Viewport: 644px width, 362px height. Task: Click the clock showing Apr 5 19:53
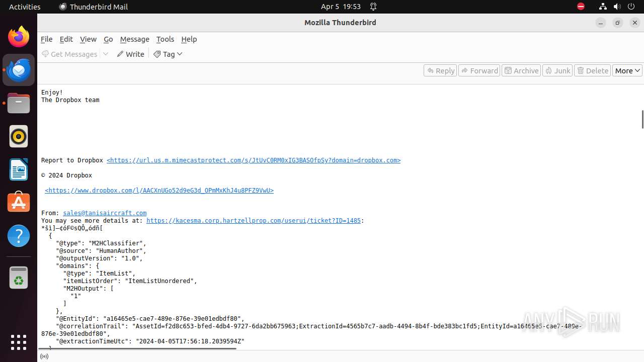pos(341,7)
